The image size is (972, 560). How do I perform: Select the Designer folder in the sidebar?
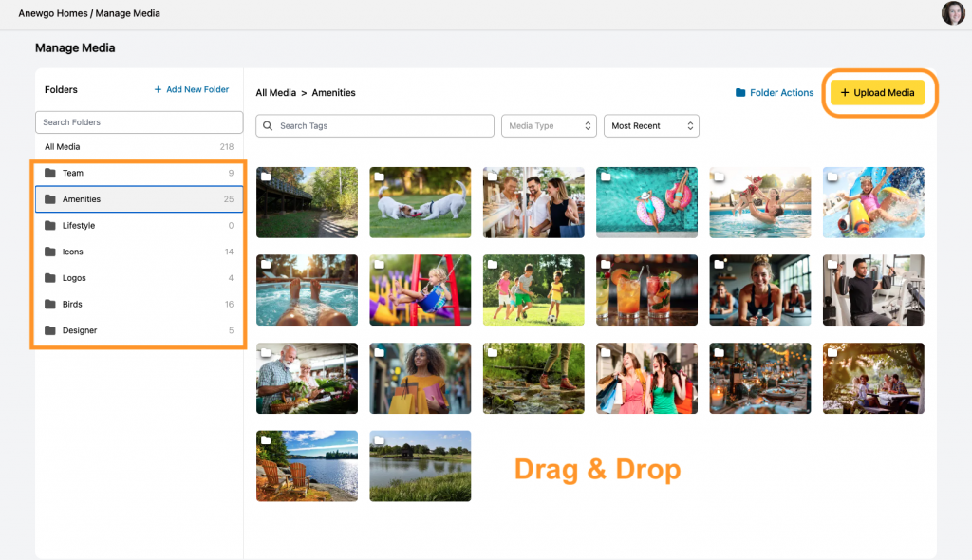pyautogui.click(x=80, y=330)
